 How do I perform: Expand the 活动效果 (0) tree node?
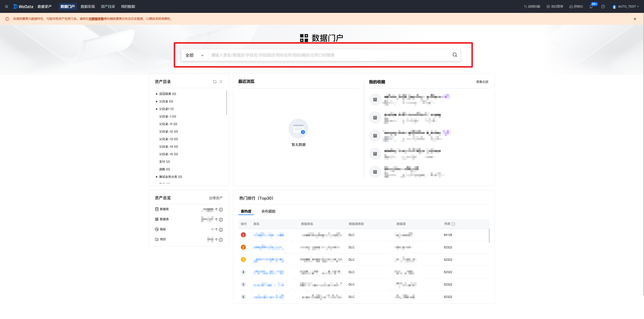[157, 94]
